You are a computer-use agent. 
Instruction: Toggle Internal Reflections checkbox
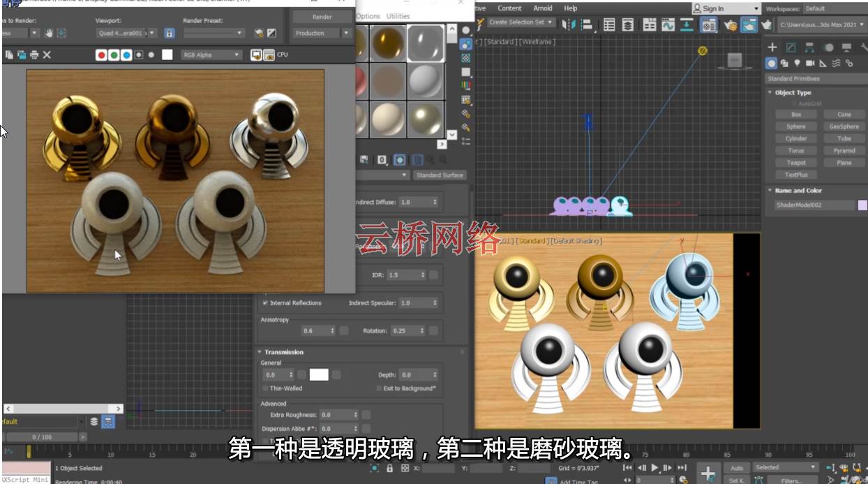click(x=265, y=303)
